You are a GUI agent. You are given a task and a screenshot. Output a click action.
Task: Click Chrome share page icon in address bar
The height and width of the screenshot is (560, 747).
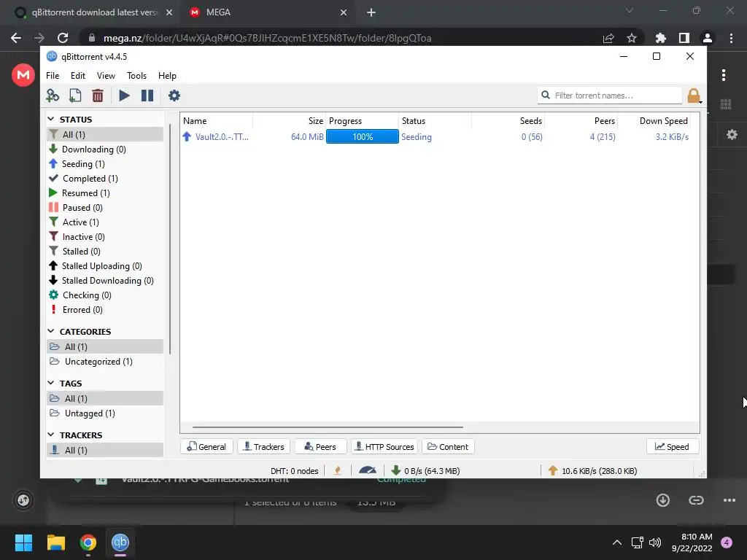pyautogui.click(x=608, y=38)
